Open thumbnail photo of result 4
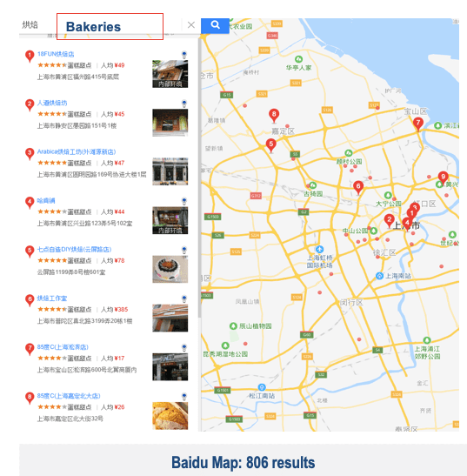This screenshot has width=467, height=476. pos(170,220)
